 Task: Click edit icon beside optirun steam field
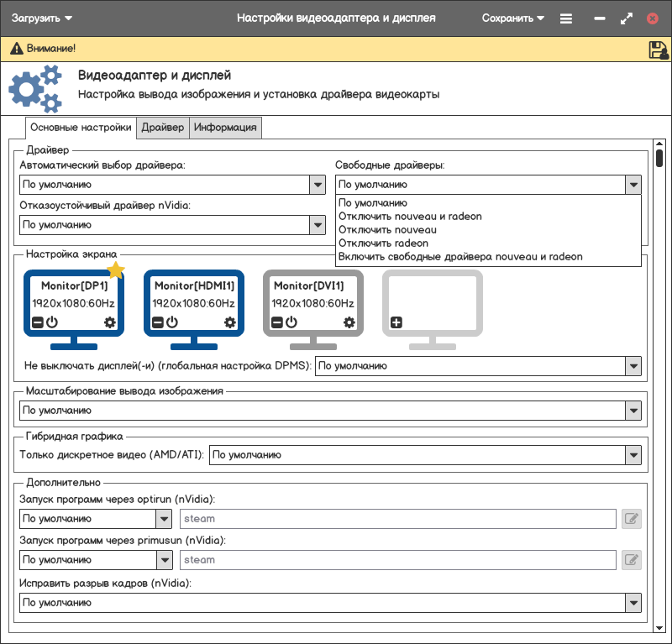(x=631, y=519)
